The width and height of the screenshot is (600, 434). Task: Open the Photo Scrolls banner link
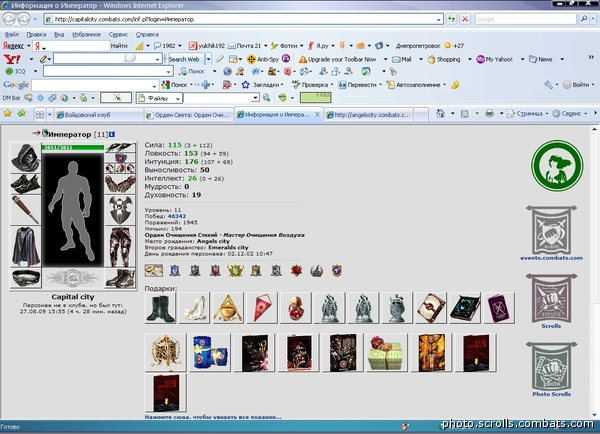pos(551,369)
